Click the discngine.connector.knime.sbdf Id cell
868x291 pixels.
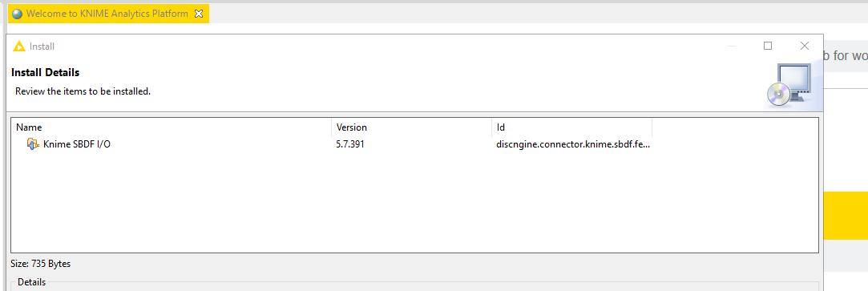coord(571,144)
